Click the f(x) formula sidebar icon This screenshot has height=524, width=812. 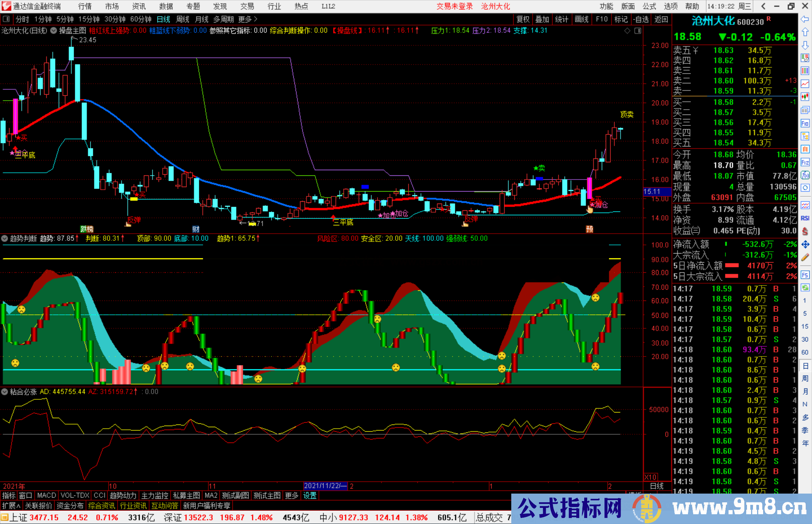coord(805,175)
